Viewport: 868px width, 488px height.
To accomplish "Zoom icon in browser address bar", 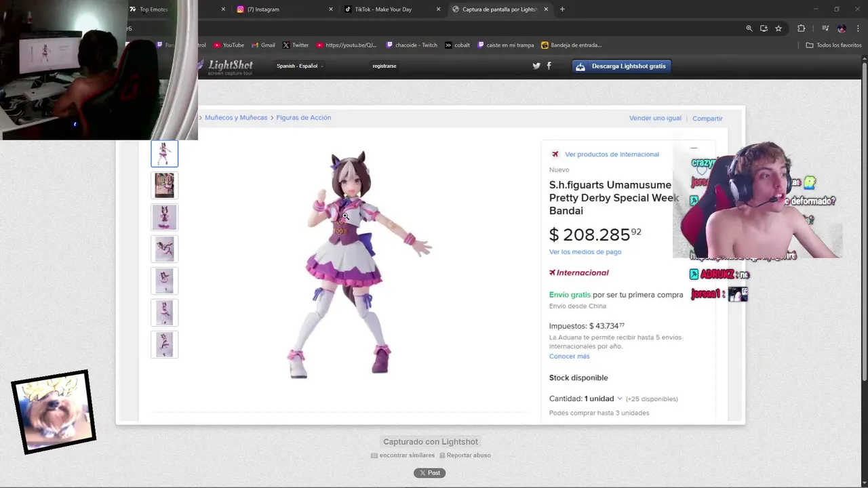I will click(749, 28).
